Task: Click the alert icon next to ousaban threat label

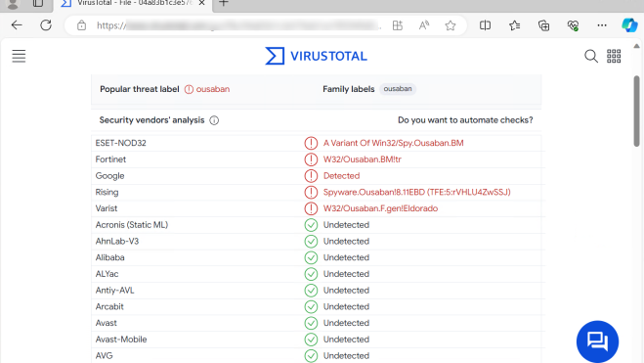Action: pos(189,89)
